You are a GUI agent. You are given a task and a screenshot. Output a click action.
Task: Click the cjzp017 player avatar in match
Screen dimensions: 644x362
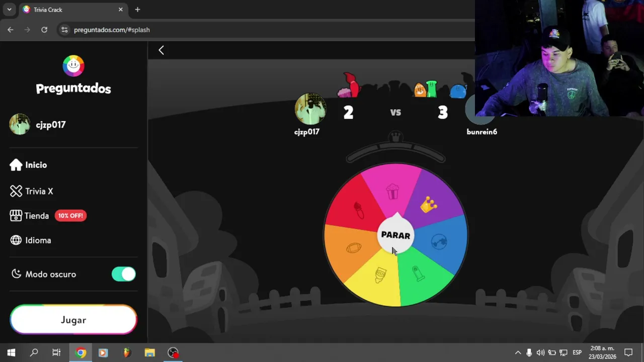[310, 109]
